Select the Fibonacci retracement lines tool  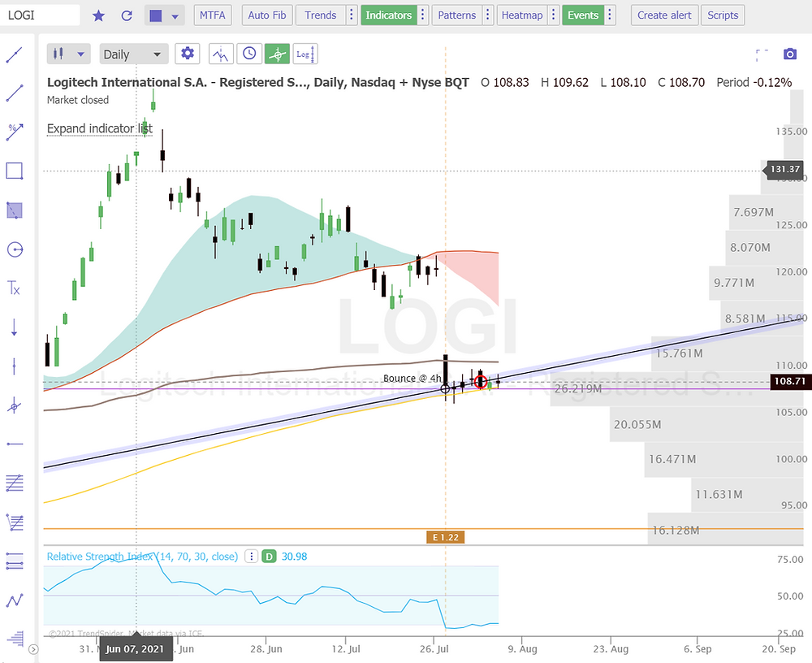click(15, 483)
